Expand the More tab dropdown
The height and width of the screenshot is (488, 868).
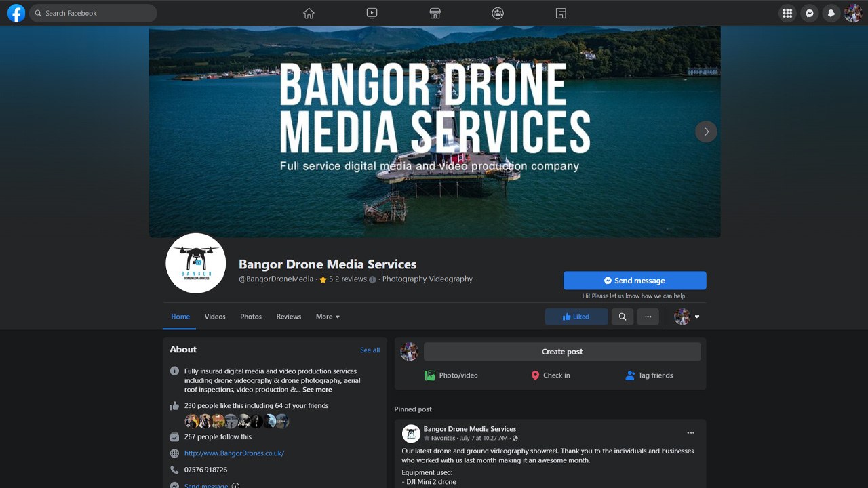[x=328, y=317]
